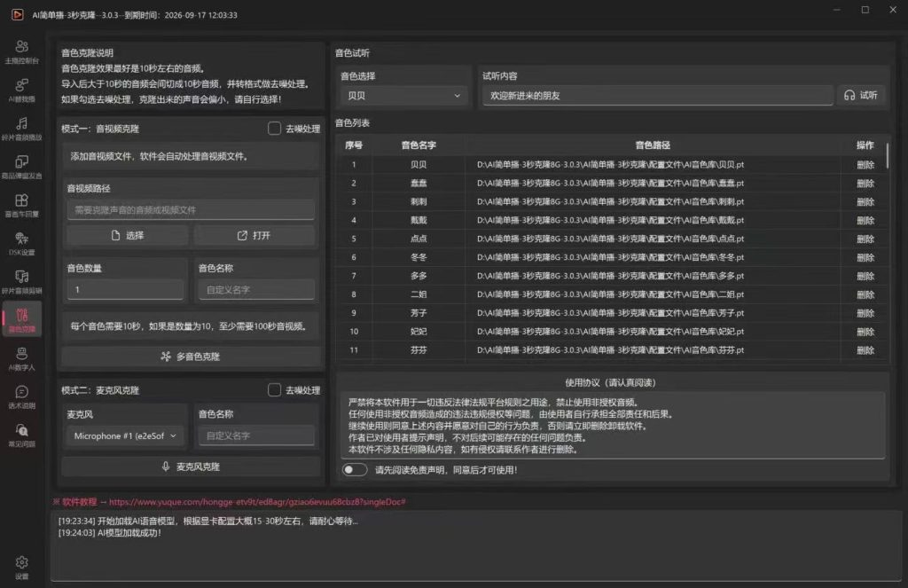
Task: Click the path ending 二姐.pt
Action: pos(610,294)
